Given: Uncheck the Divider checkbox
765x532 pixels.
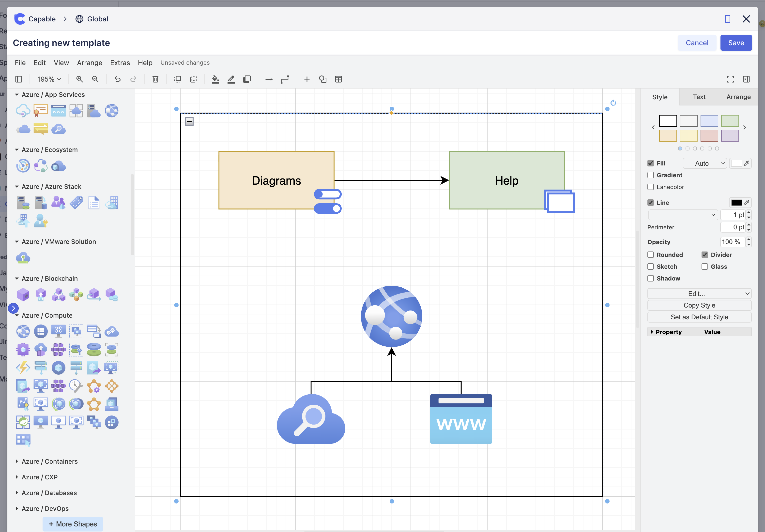Looking at the screenshot, I should pyautogui.click(x=704, y=255).
